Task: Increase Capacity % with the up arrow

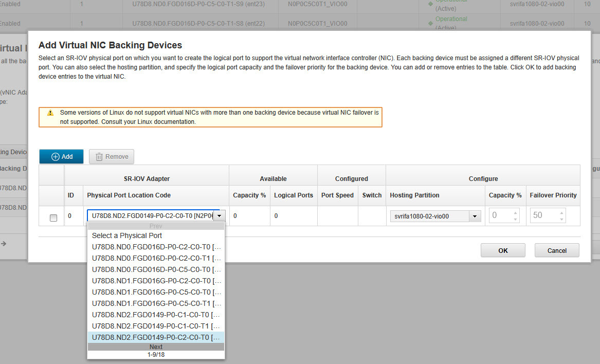Action: (x=515, y=212)
